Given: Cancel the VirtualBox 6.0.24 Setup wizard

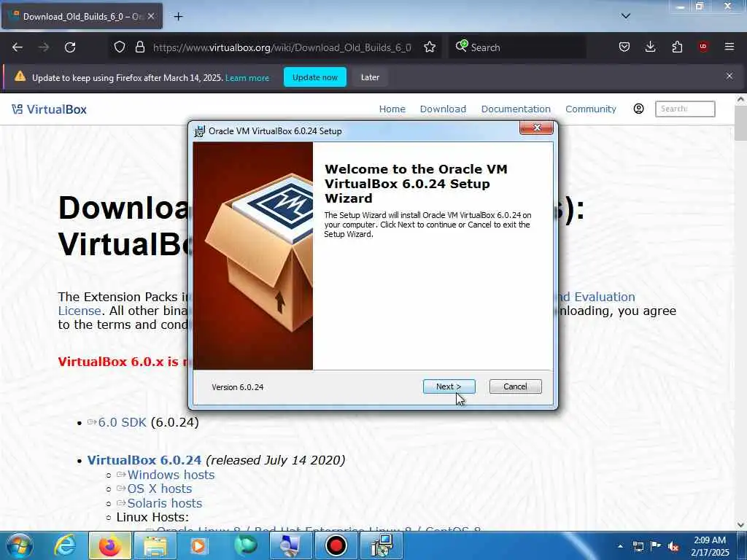Looking at the screenshot, I should (x=515, y=386).
